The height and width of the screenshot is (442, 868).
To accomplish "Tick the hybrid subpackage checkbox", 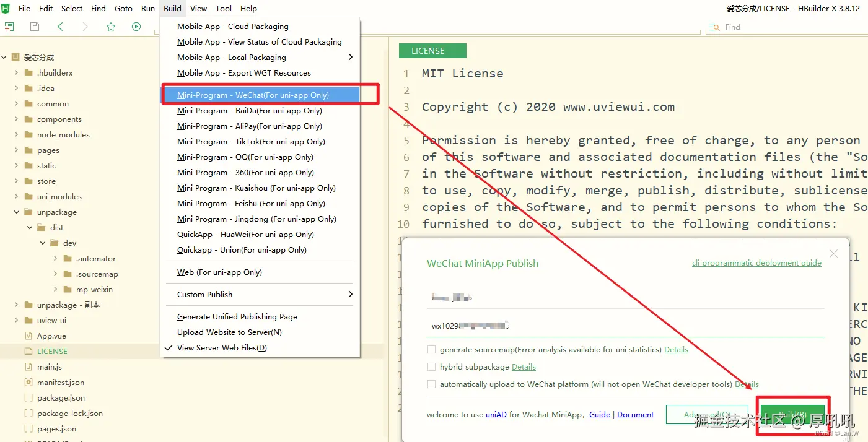I will [x=431, y=366].
